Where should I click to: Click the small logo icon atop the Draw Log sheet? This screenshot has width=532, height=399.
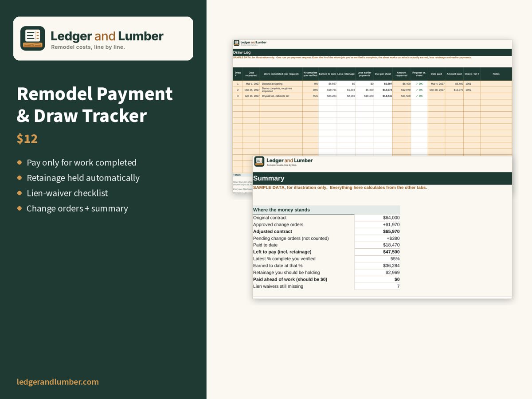(237, 43)
